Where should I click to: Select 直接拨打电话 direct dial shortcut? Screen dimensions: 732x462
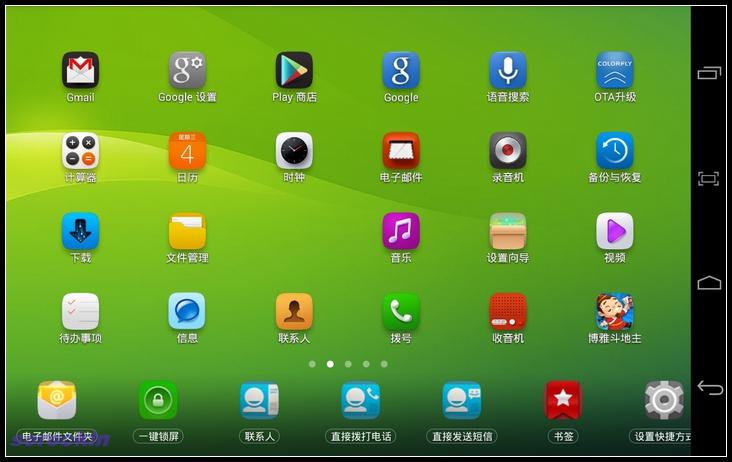point(360,400)
